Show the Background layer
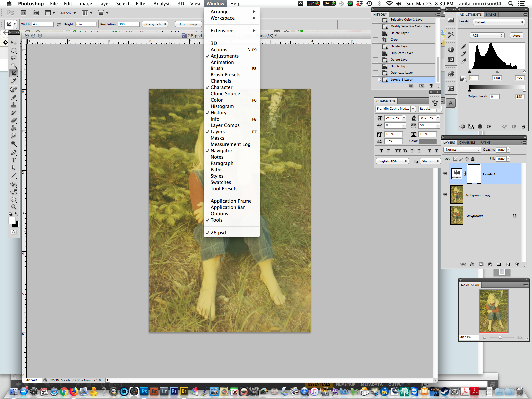532x399 pixels. tap(445, 215)
